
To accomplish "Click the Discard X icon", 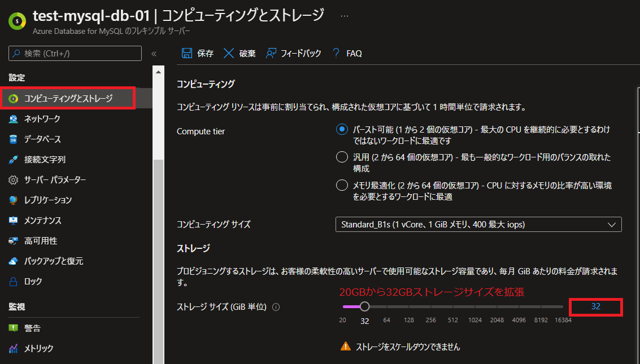I will (x=229, y=54).
